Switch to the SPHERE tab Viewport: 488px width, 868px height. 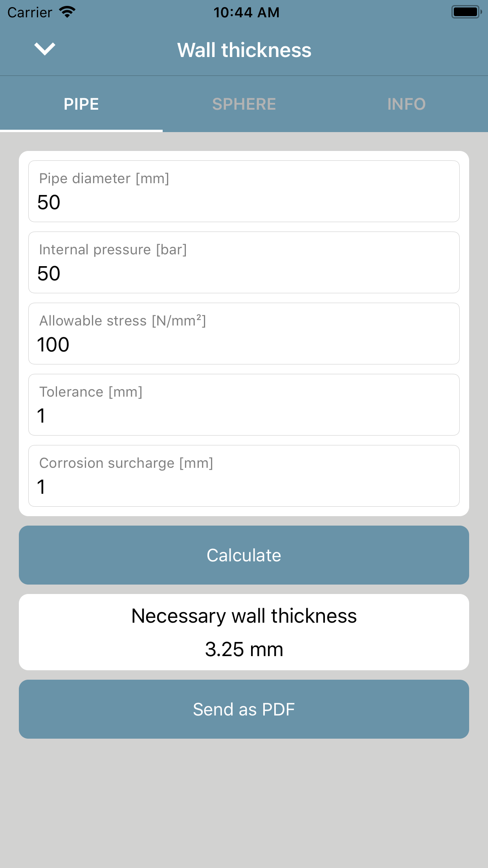pos(244,104)
